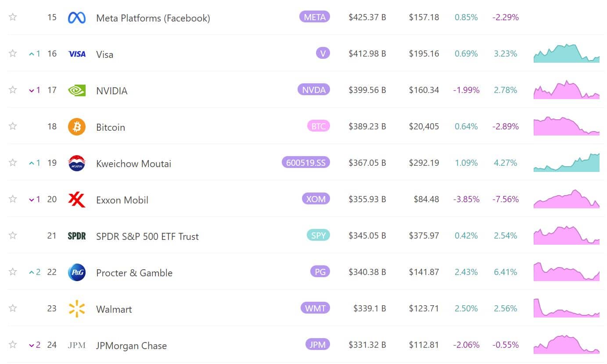Favorite Exxon Mobil with the star
The width and height of the screenshot is (607, 364).
(13, 199)
